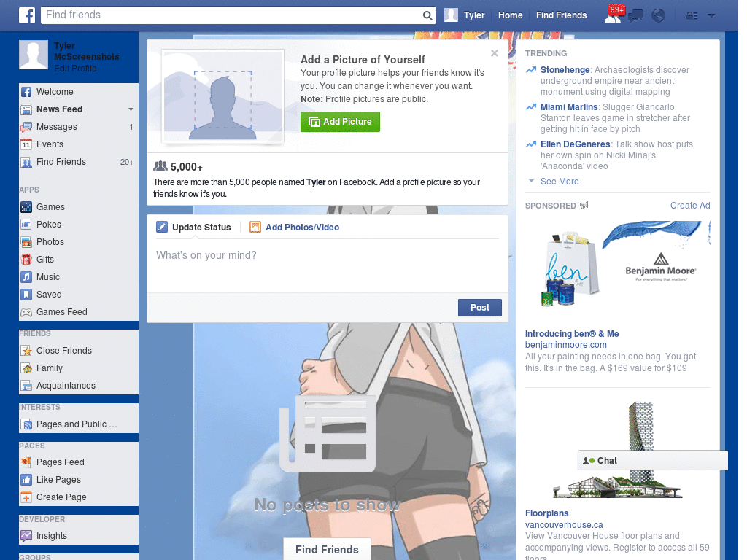Click the Post button

click(480, 308)
